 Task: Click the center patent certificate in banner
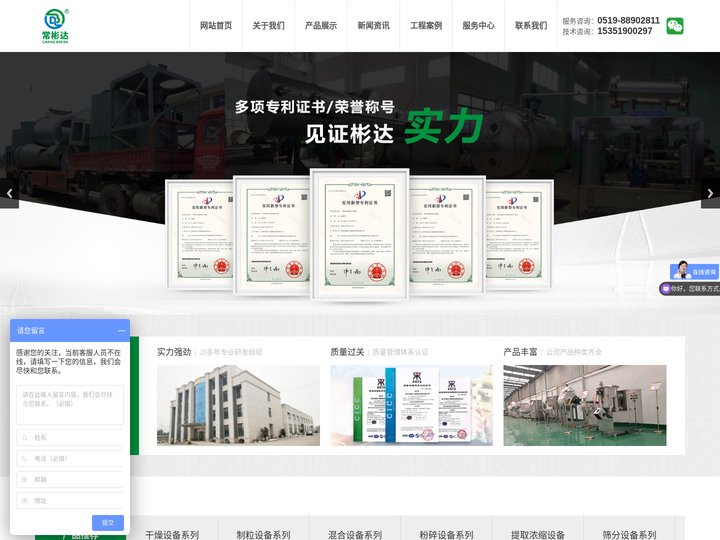360,234
